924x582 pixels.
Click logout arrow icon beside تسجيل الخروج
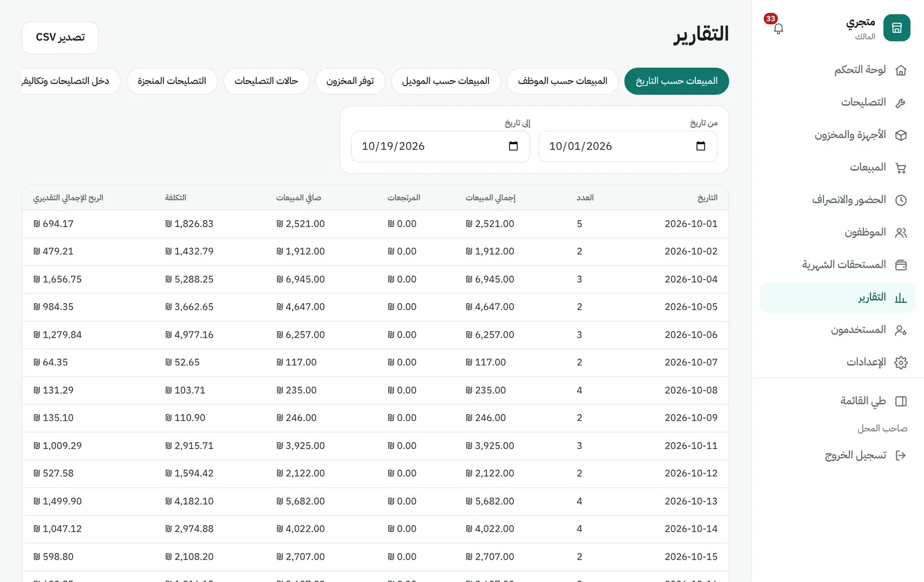900,455
